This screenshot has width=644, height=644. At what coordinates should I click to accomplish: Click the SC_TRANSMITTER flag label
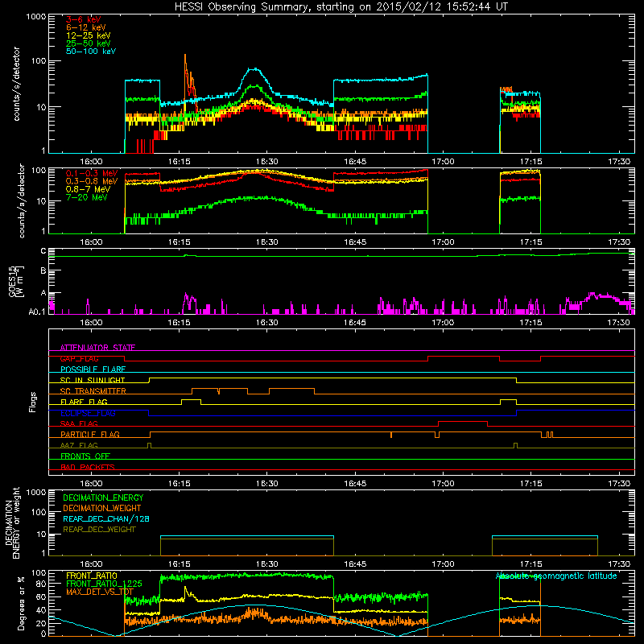[x=93, y=391]
